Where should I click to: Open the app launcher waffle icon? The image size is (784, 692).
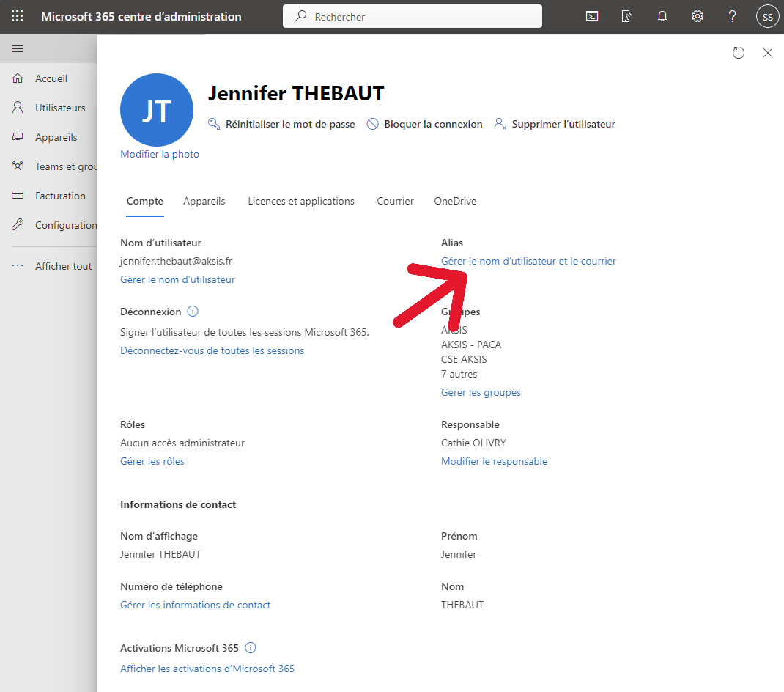tap(17, 17)
